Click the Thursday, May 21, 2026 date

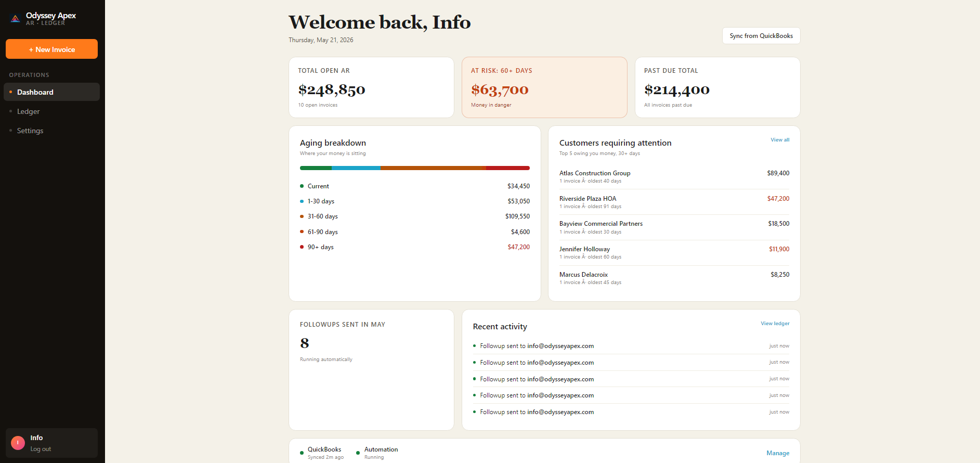(321, 40)
